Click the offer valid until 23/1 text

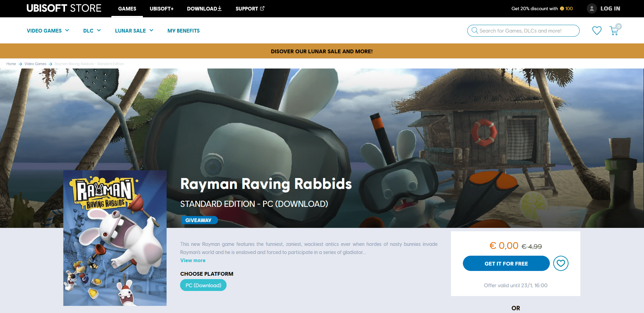[x=516, y=286]
